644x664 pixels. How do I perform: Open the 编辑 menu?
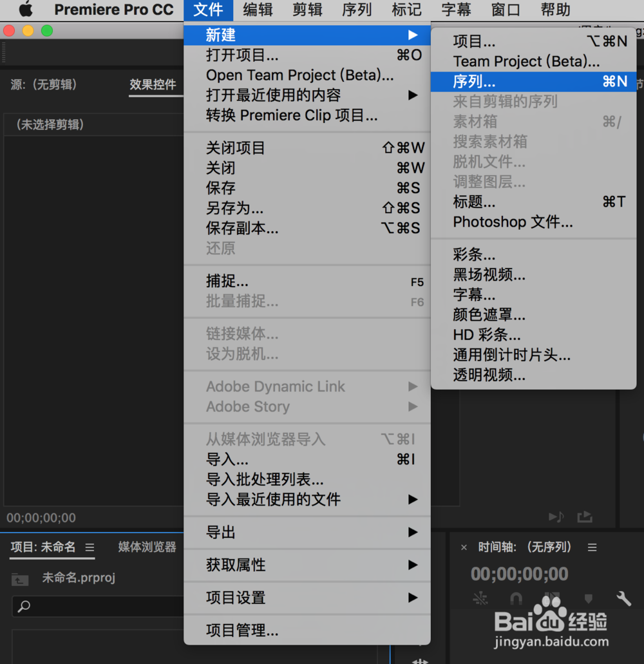258,10
